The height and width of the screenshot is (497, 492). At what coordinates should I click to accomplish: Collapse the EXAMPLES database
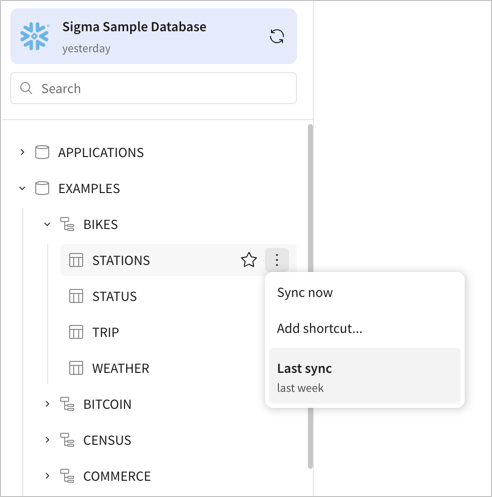pos(22,188)
